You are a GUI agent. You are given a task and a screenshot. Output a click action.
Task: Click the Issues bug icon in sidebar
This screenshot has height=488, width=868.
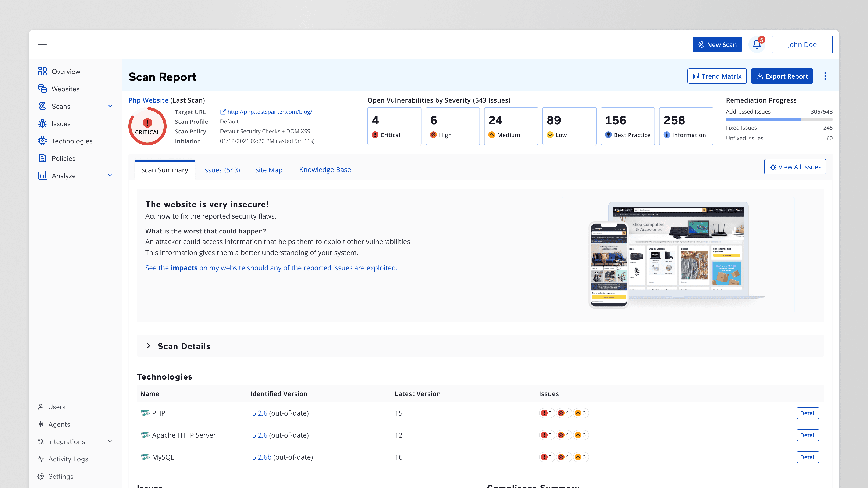click(42, 124)
